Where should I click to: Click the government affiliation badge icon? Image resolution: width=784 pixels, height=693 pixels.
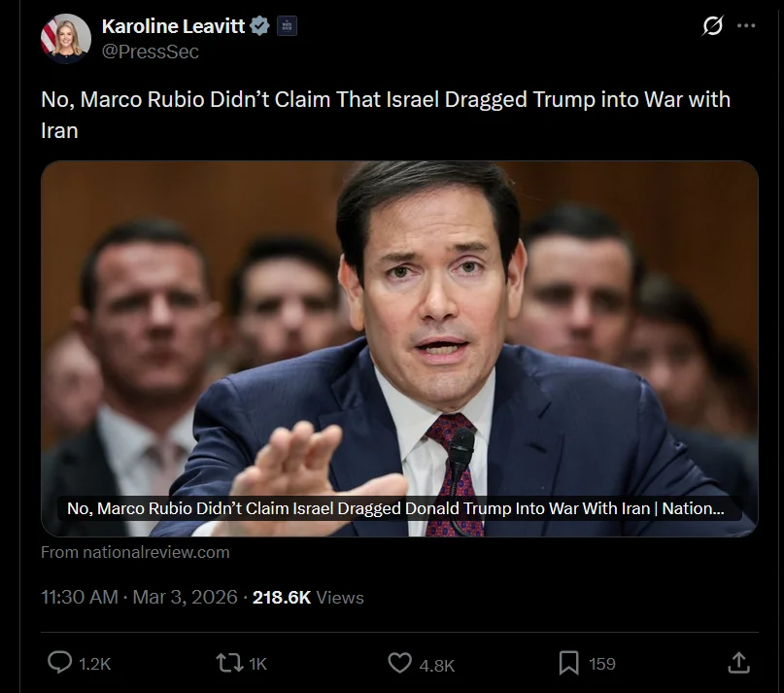click(287, 26)
